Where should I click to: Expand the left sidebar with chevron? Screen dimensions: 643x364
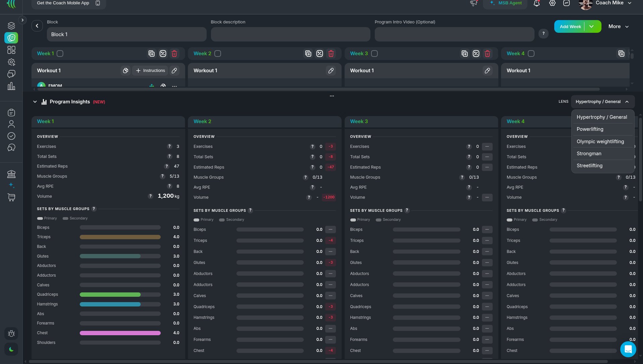click(x=22, y=20)
